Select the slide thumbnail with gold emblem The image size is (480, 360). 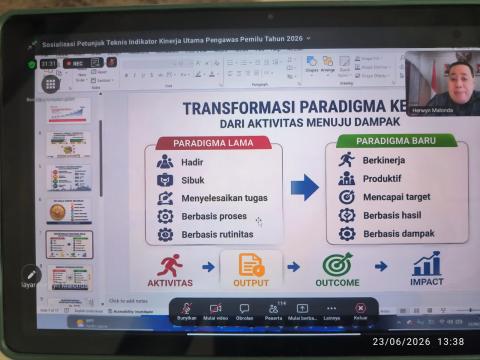click(69, 212)
